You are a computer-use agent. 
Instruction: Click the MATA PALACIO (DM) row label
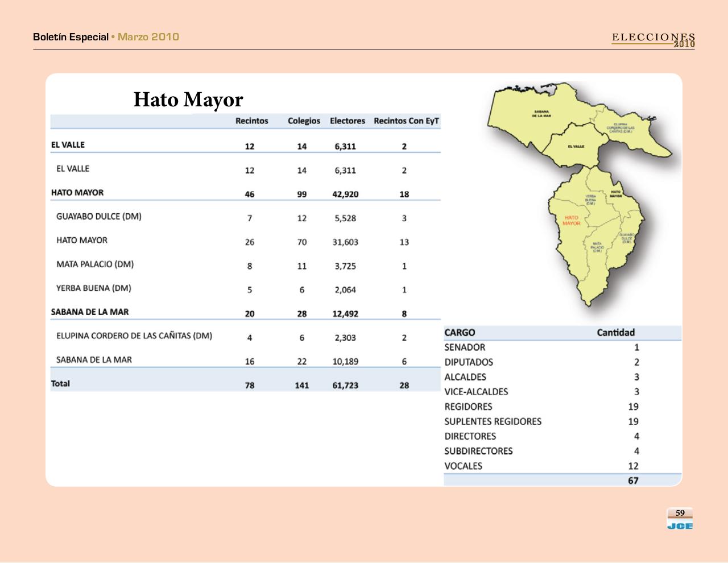coord(95,264)
